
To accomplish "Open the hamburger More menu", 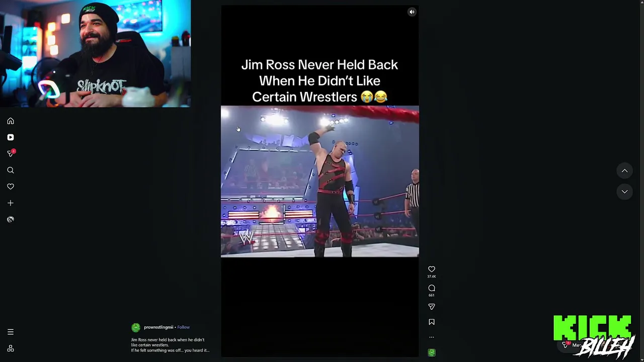I will [11, 332].
